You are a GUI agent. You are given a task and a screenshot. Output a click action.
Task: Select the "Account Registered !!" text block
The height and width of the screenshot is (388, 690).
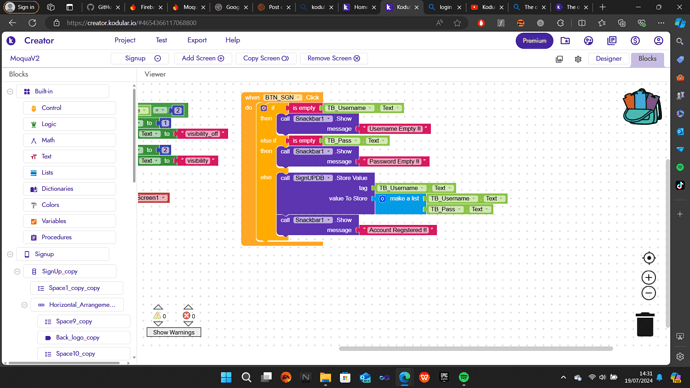398,230
